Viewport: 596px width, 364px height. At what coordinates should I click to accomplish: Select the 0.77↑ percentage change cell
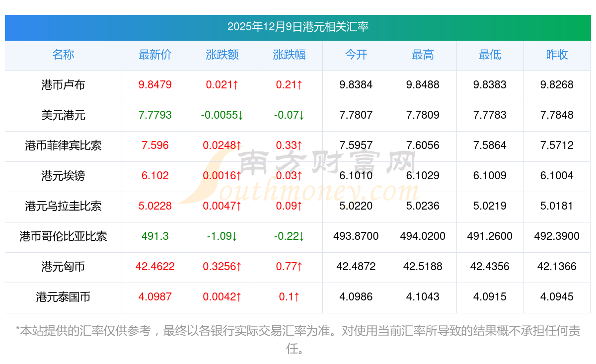289,267
